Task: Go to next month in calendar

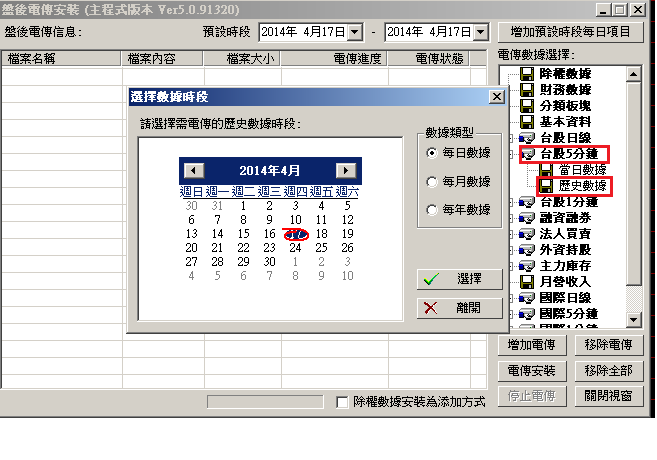Action: click(346, 171)
